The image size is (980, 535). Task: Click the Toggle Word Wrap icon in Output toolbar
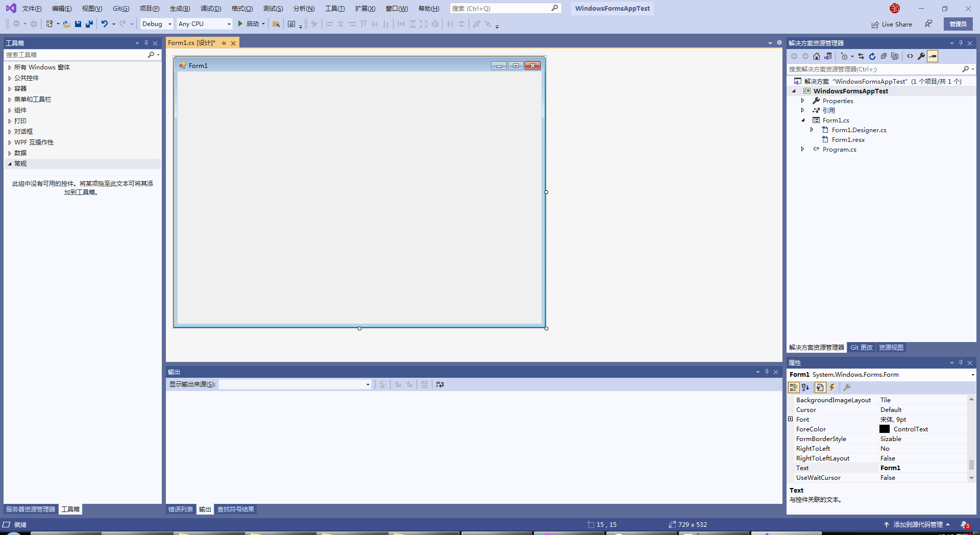tap(440, 384)
